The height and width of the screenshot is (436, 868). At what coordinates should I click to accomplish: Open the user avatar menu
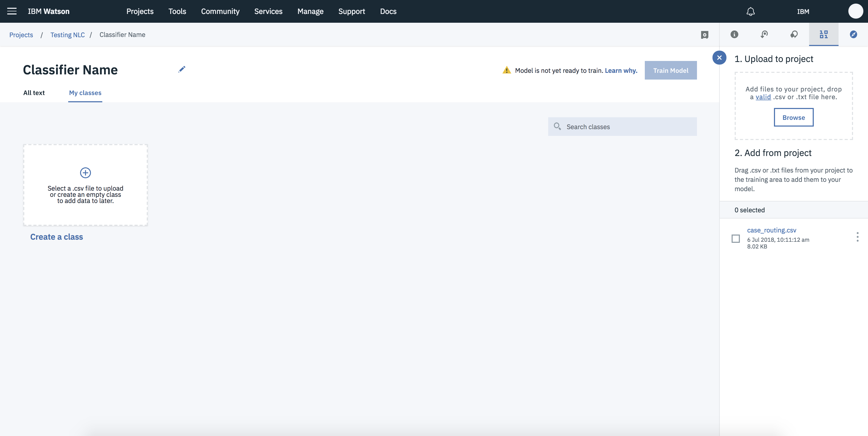pyautogui.click(x=856, y=11)
